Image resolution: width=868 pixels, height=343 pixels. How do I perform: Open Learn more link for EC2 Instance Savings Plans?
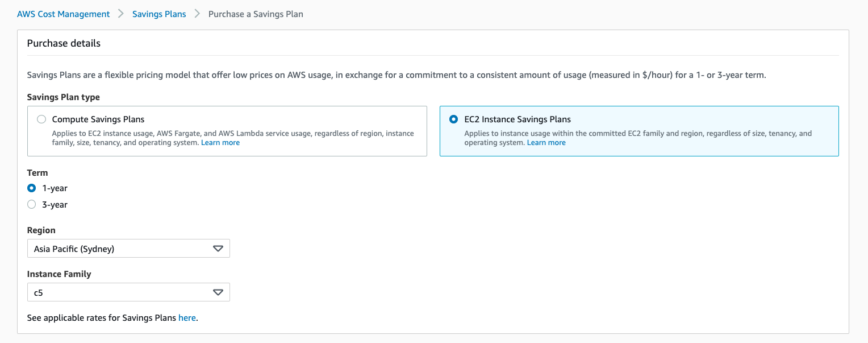point(546,143)
